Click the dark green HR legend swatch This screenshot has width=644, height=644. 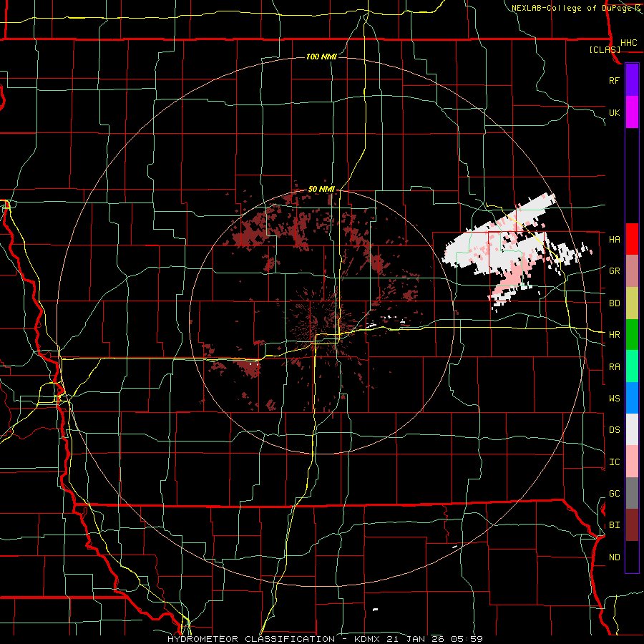pyautogui.click(x=632, y=334)
